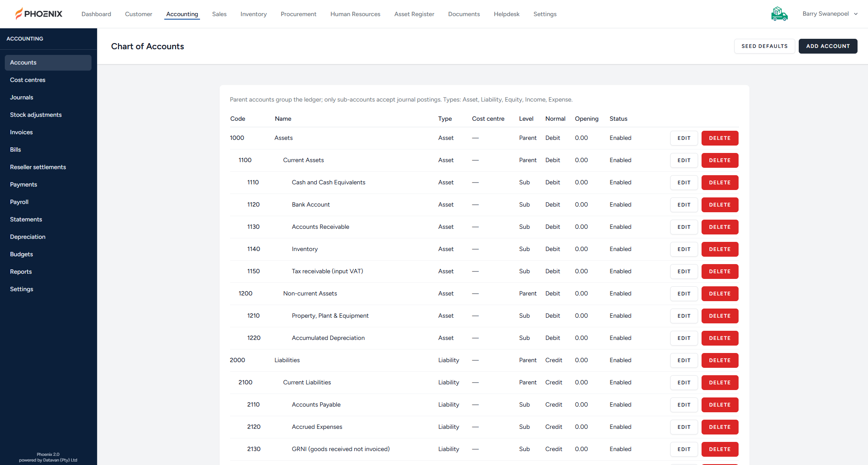Delete the Accounts Payable account
The image size is (868, 465).
[720, 405]
